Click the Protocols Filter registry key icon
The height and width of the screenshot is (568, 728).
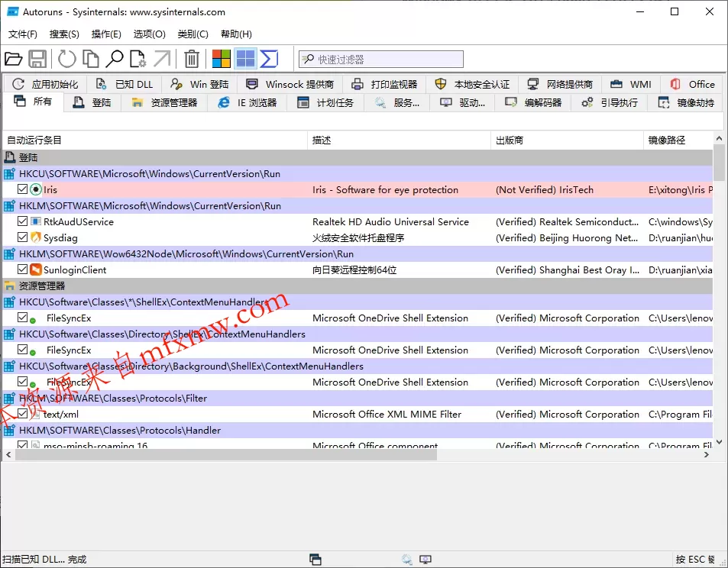tap(9, 399)
